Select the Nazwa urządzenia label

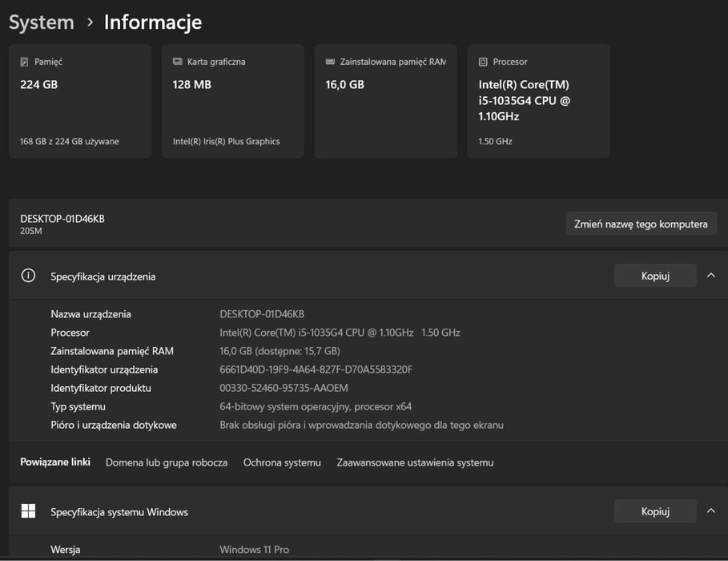pos(90,314)
